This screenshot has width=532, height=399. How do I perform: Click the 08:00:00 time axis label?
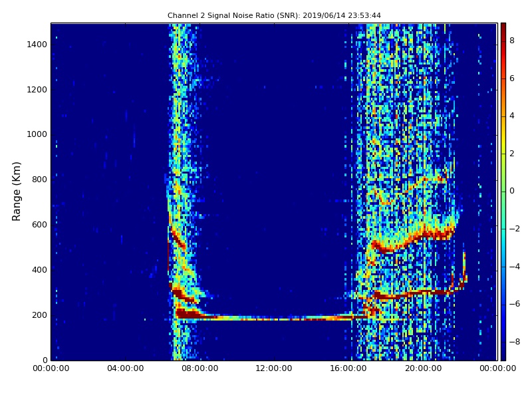[200, 368]
